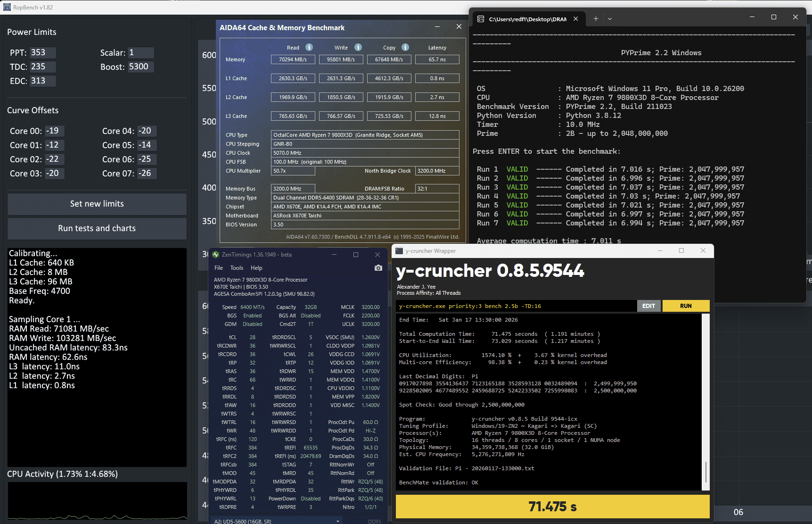Click 'BenchMate validation: OK' line in y-cruncher
This screenshot has width=812, height=524.
tap(438, 482)
